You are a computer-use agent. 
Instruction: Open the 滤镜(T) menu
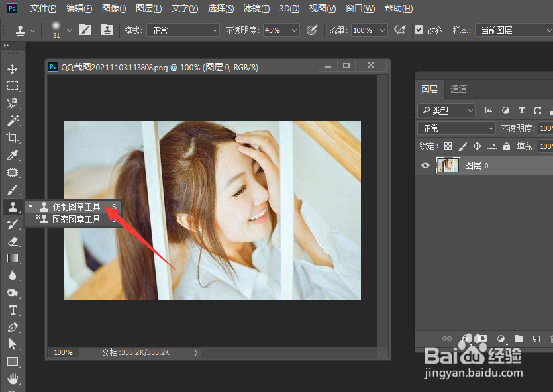tap(256, 9)
